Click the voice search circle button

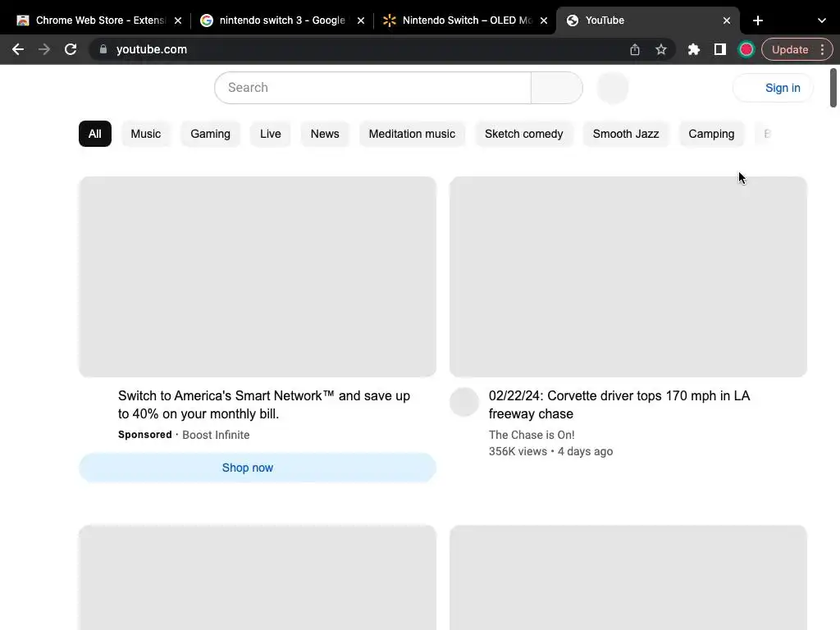pos(612,88)
